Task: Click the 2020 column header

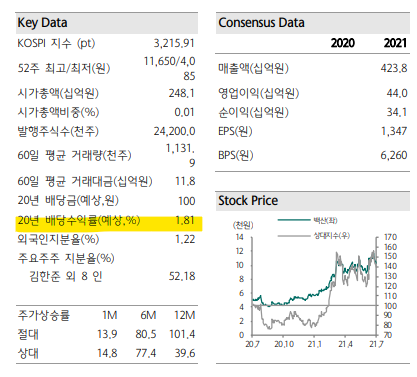Action: 343,43
